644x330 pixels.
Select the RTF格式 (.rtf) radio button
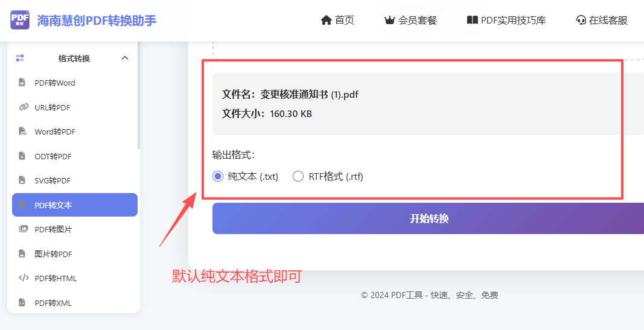298,177
